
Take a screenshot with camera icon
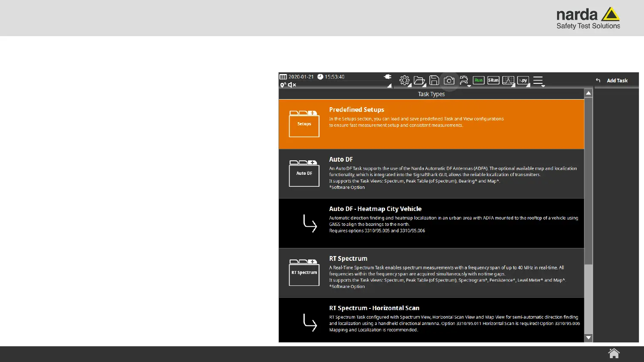click(449, 80)
